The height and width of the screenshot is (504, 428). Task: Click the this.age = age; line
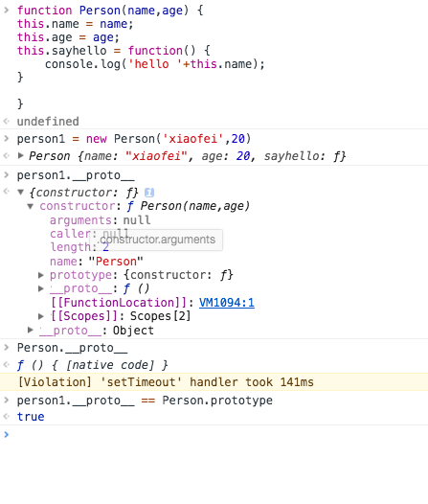(x=68, y=37)
